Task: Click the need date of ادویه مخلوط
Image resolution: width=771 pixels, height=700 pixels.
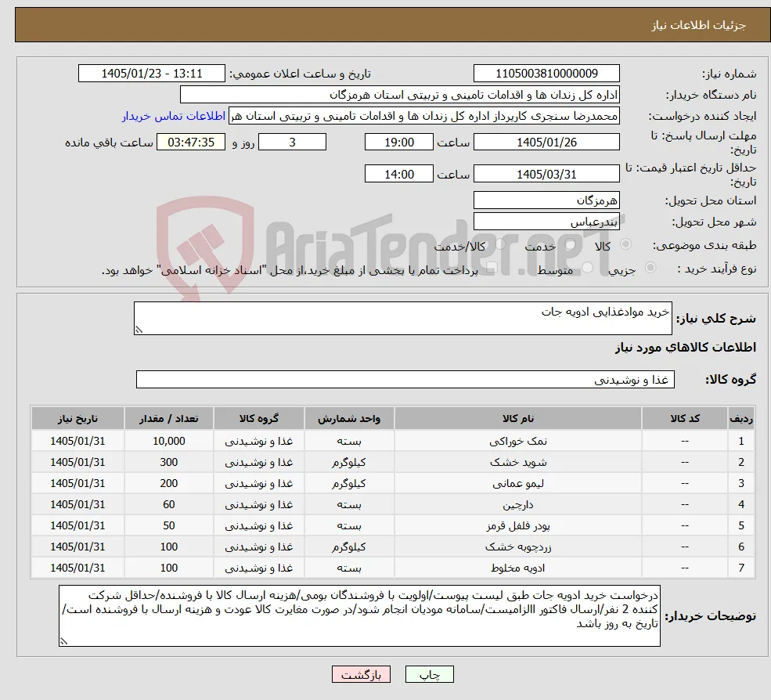Action: tap(77, 568)
